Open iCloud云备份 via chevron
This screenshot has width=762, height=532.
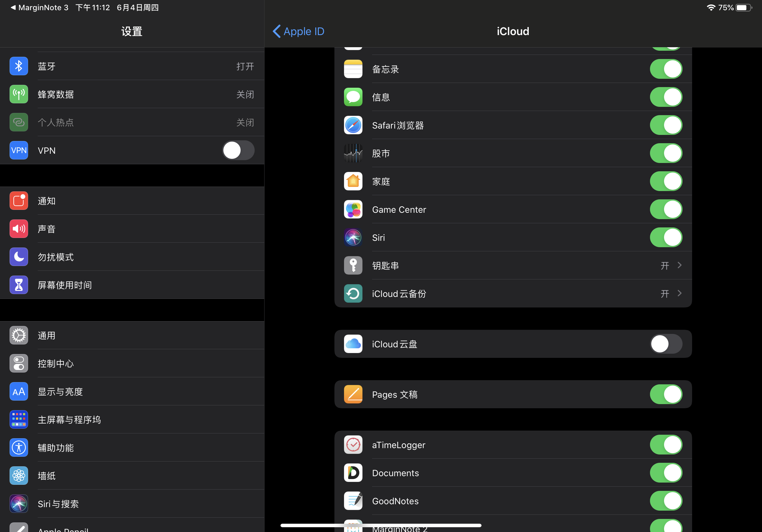(x=679, y=293)
